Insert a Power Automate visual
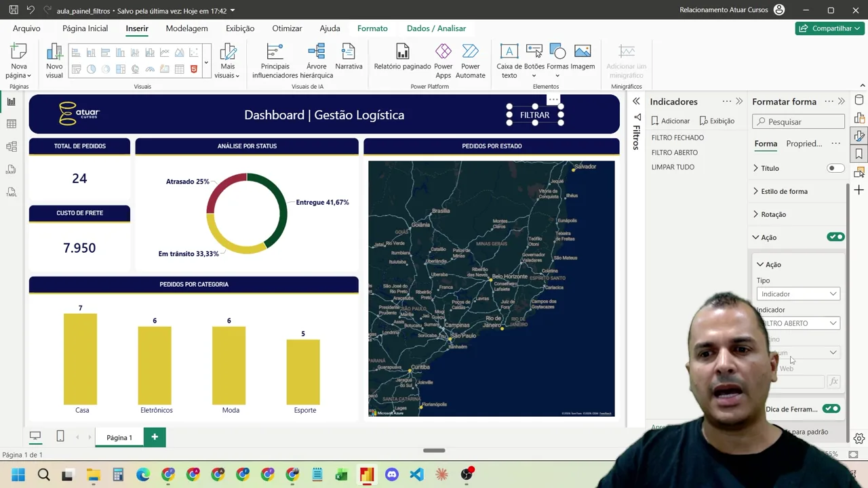The width and height of the screenshot is (868, 488). pos(470,61)
